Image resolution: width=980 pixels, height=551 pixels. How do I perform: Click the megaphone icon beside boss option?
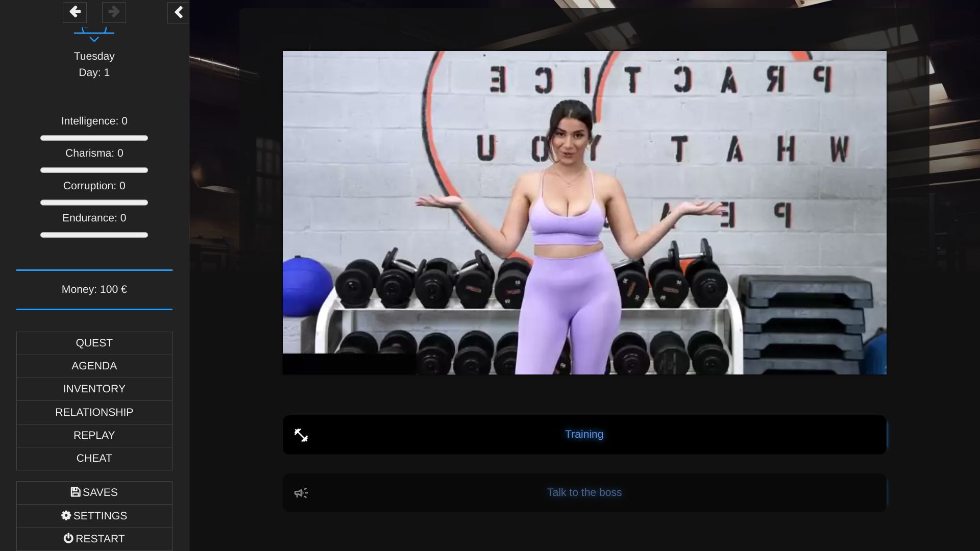tap(301, 493)
